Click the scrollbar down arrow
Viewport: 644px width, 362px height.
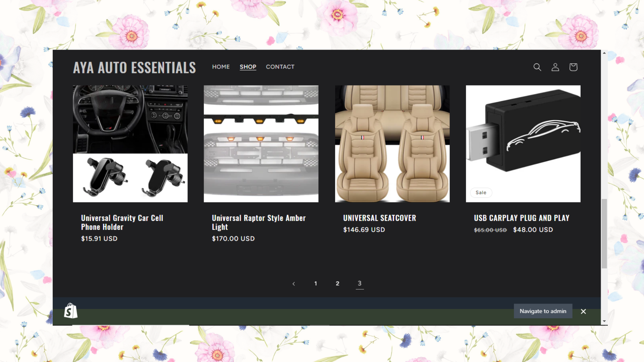click(604, 321)
